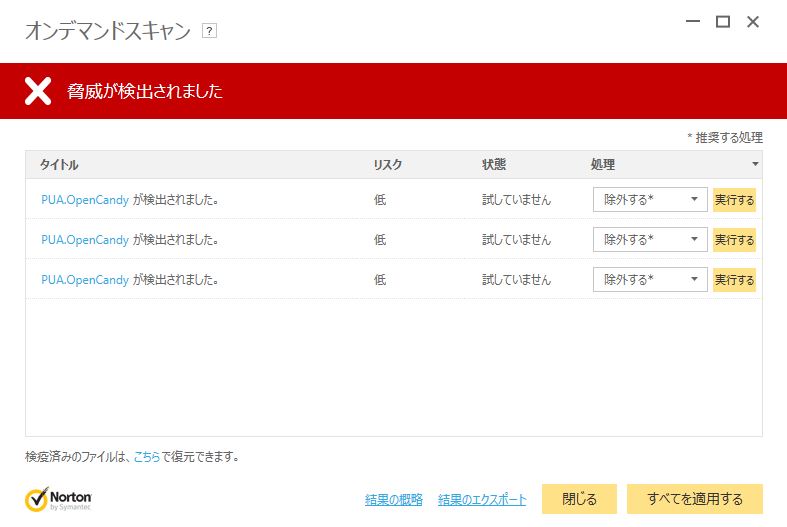The image size is (787, 527).
Task: Open third PUA.OpenCandy threat link
Action: click(85, 280)
